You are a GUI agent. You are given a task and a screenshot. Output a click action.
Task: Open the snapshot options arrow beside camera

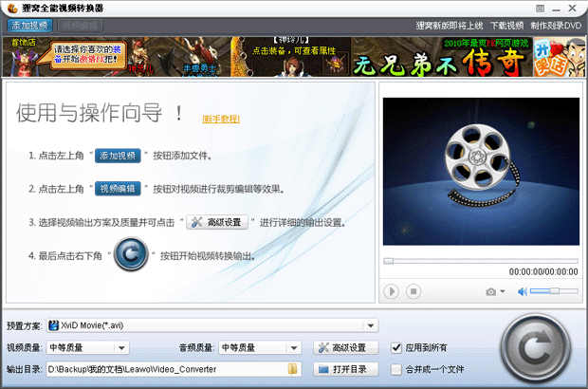pos(503,291)
